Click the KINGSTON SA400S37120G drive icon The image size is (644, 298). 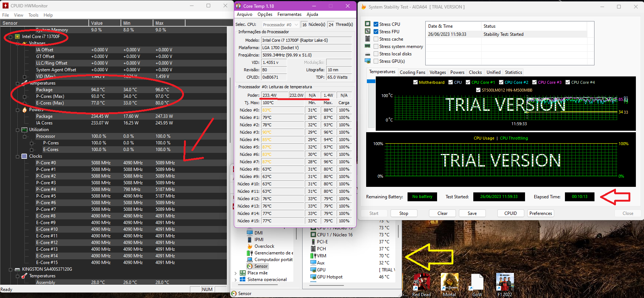click(x=17, y=269)
